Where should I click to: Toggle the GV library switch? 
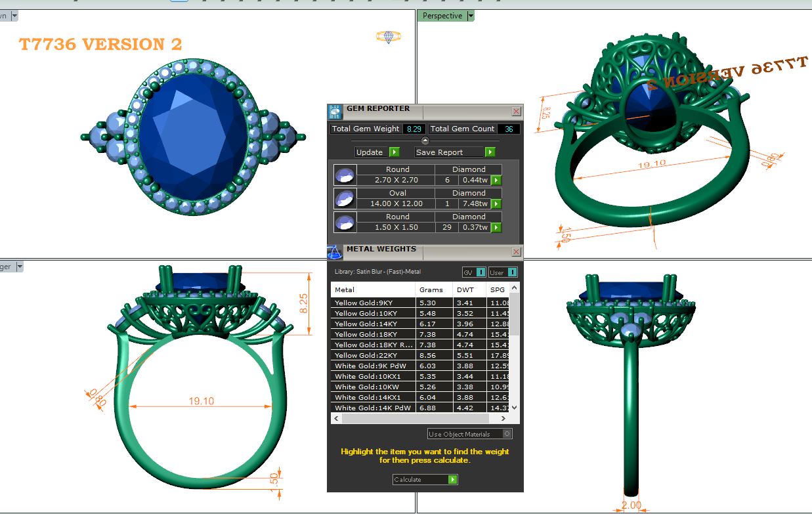point(474,272)
